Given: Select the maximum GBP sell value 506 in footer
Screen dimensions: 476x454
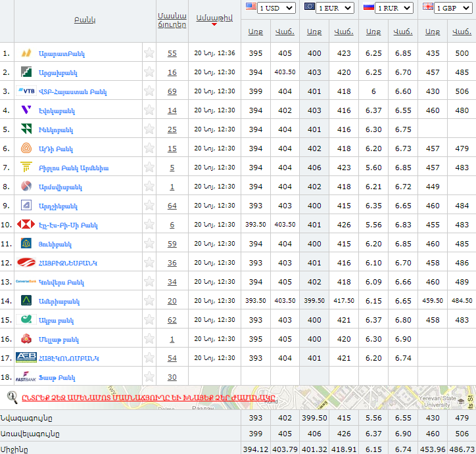Looking at the screenshot, I should point(462,434).
